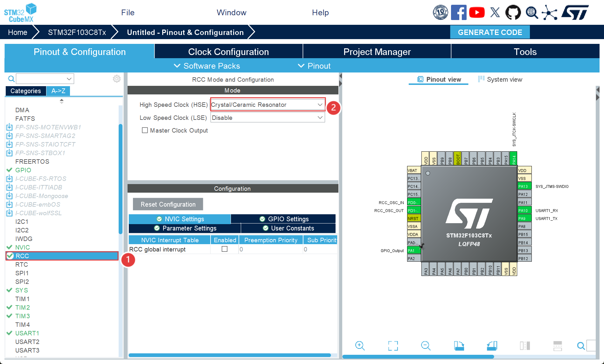The height and width of the screenshot is (364, 604).
Task: Select USART1 in the category list
Action: (x=27, y=333)
